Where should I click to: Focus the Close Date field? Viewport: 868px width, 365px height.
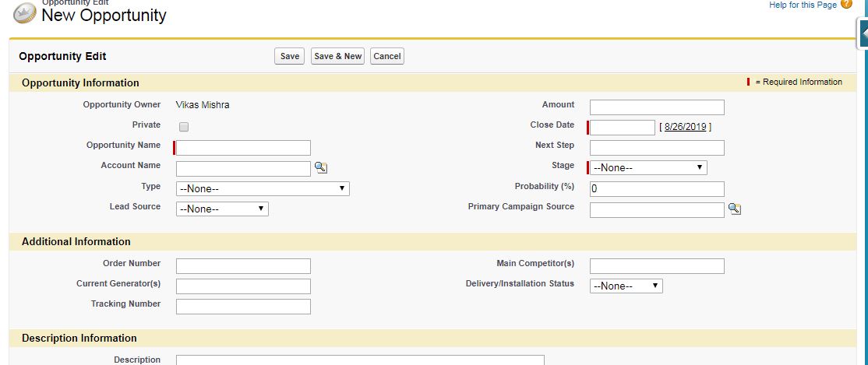click(x=623, y=127)
